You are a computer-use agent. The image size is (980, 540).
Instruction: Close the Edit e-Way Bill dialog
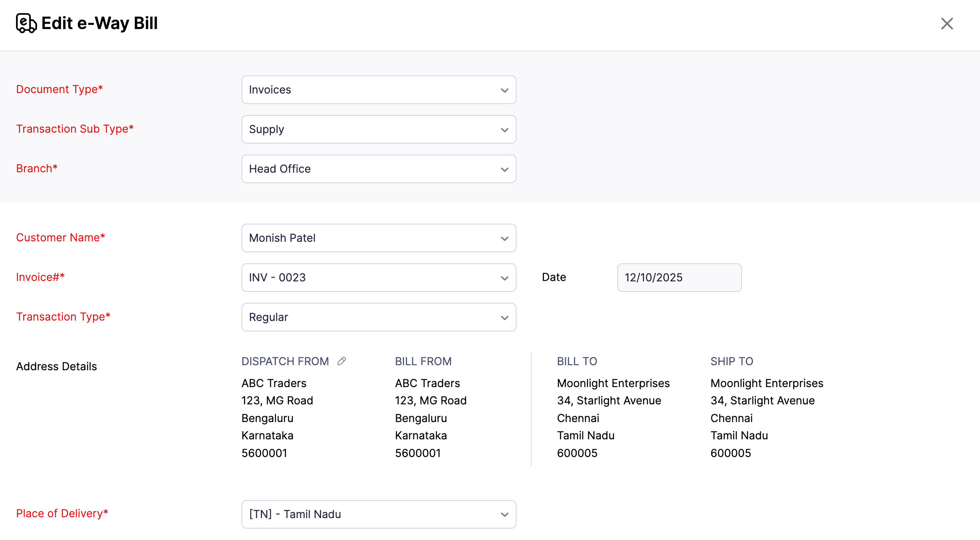(x=947, y=24)
